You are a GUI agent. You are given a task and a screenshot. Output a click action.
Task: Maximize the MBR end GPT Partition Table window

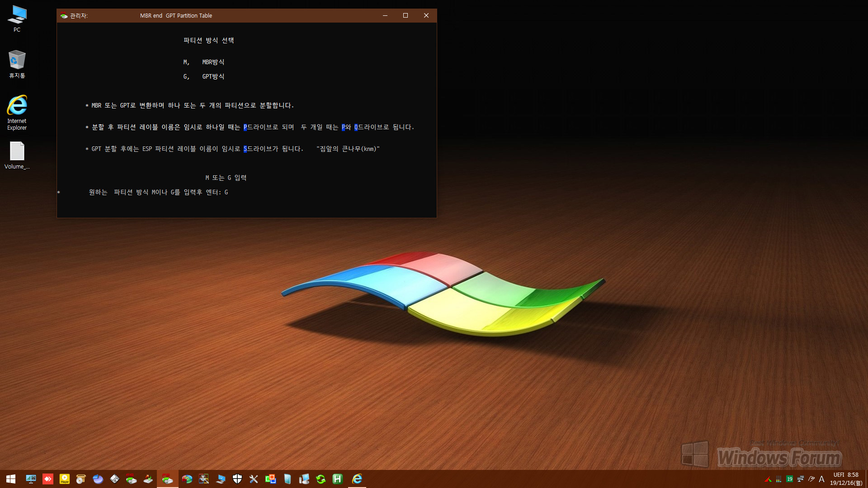(406, 15)
